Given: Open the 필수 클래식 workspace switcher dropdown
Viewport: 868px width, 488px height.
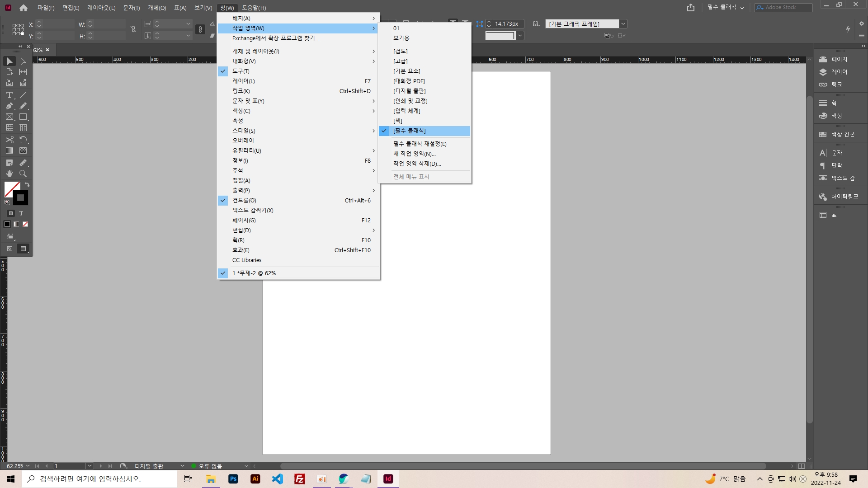Looking at the screenshot, I should pos(725,8).
